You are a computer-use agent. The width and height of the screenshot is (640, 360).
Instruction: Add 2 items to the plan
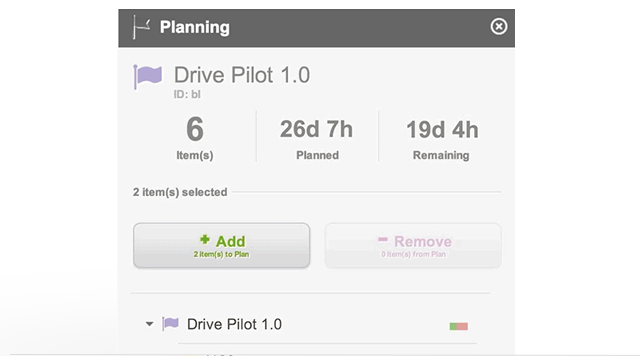(222, 245)
